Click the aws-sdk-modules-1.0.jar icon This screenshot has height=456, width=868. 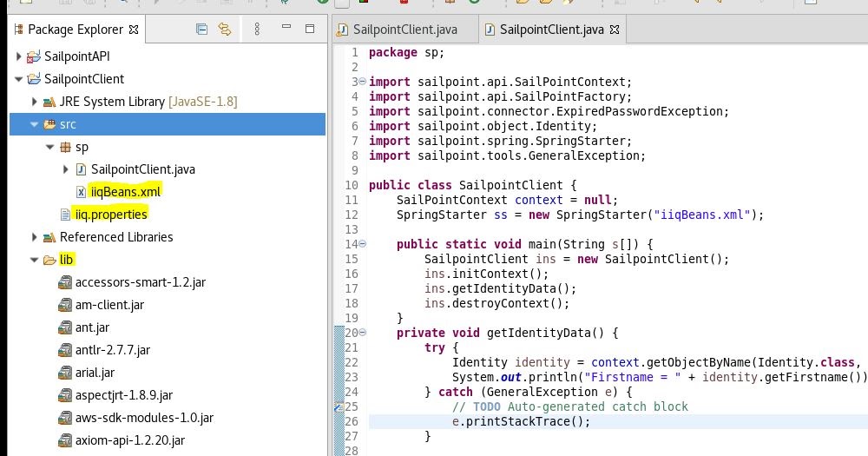click(65, 418)
